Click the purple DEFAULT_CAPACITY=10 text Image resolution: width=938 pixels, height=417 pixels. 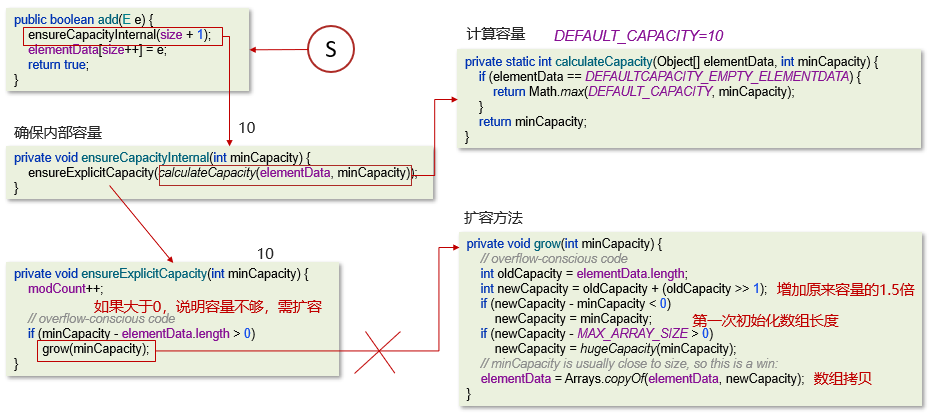coord(638,36)
